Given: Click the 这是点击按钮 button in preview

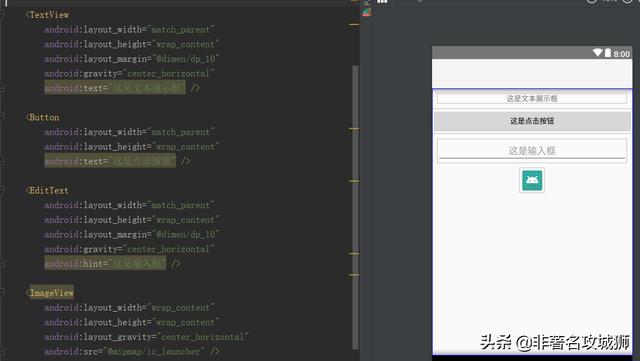Looking at the screenshot, I should [532, 121].
